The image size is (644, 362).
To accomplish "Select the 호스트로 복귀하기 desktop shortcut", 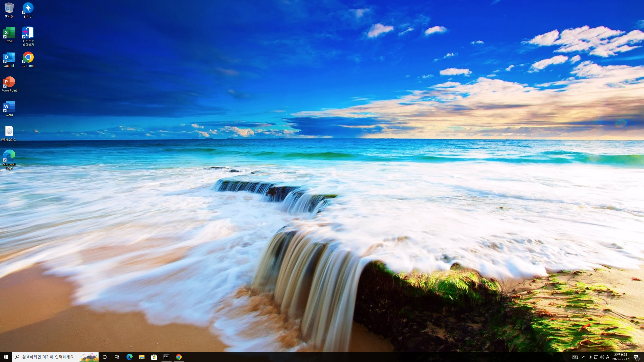I will tap(28, 37).
